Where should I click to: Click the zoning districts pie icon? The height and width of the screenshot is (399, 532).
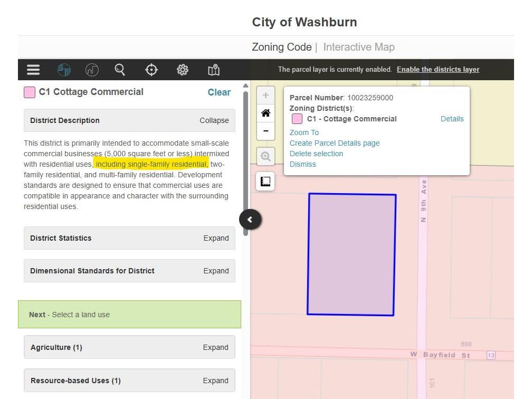click(64, 70)
